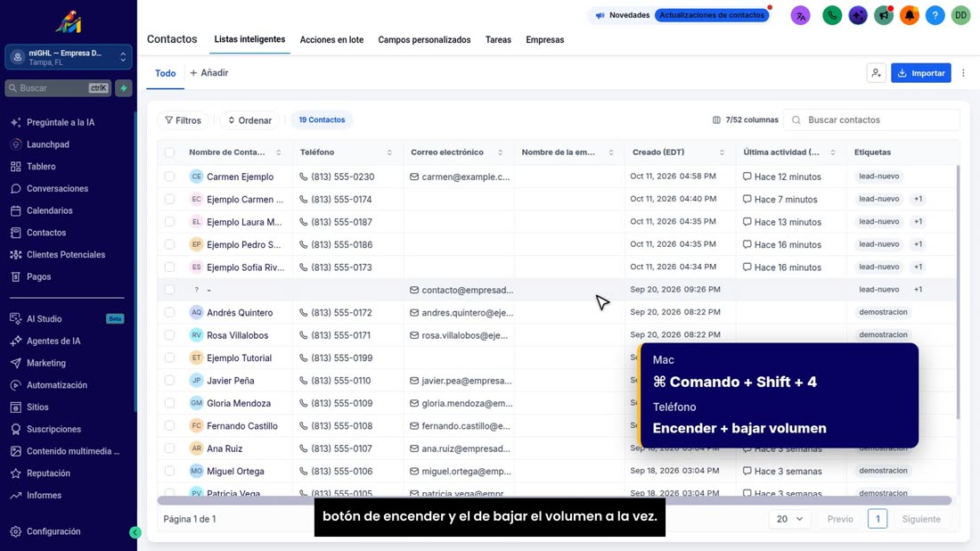Switch to the Acciones en lote tab
Image resolution: width=980 pixels, height=551 pixels.
tap(331, 39)
